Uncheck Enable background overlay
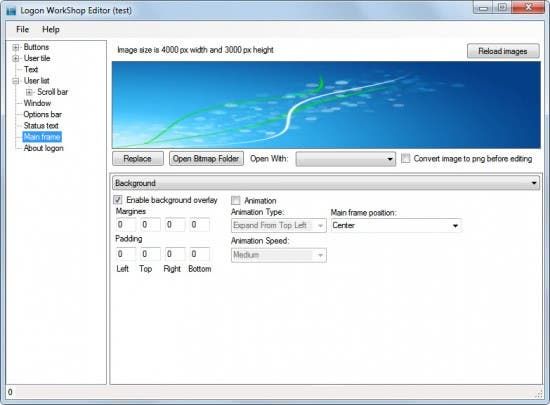 coord(118,200)
